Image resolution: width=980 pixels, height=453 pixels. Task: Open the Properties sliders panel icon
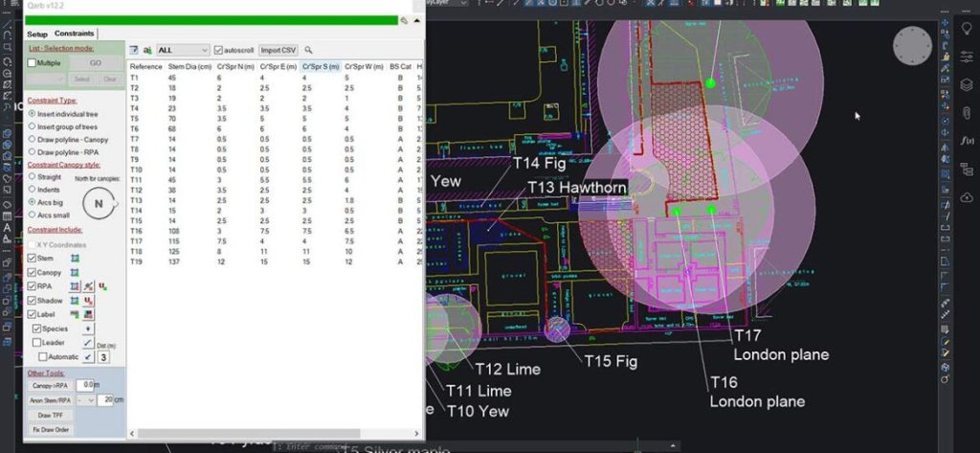tap(967, 57)
